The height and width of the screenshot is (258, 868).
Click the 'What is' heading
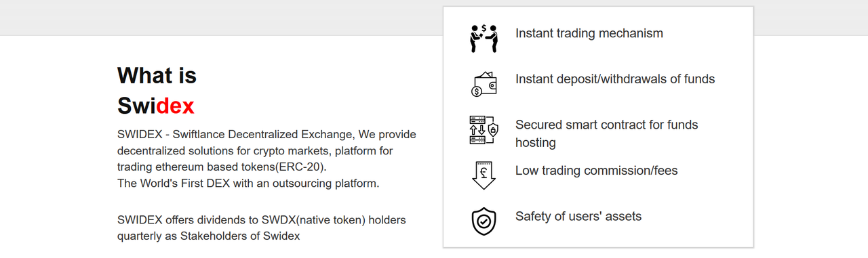click(x=157, y=75)
